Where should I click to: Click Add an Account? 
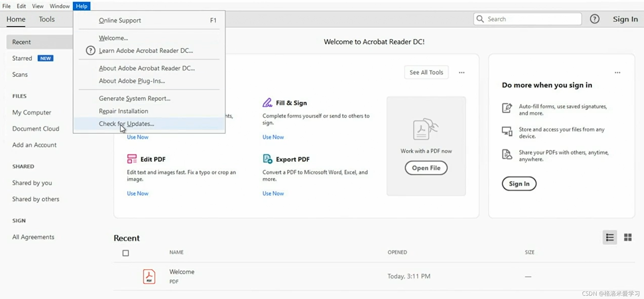(x=34, y=145)
